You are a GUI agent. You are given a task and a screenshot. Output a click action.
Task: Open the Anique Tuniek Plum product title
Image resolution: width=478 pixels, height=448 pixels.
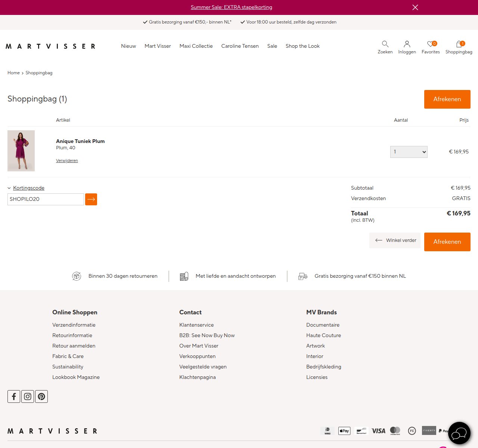coord(80,141)
